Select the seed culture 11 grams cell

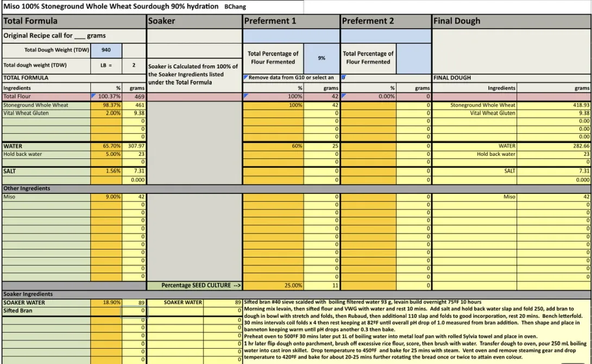click(x=322, y=285)
